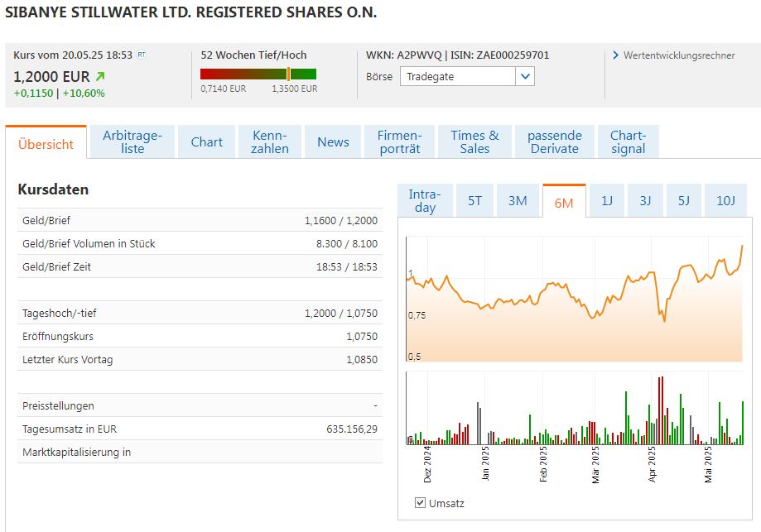Screen dimensions: 761x532
Task: Click the green upward trend arrow
Action: pos(101,76)
